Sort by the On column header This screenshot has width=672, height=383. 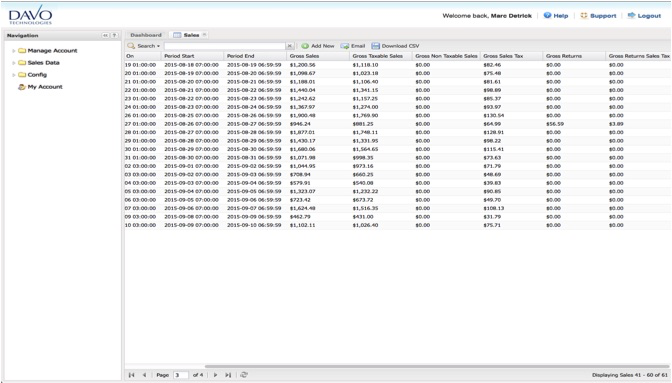pyautogui.click(x=142, y=56)
